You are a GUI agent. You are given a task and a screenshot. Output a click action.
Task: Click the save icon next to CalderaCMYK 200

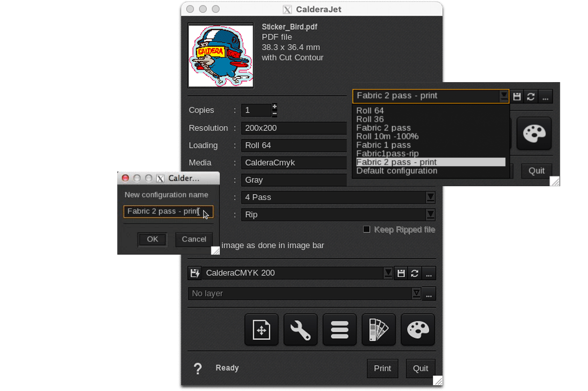tap(401, 273)
